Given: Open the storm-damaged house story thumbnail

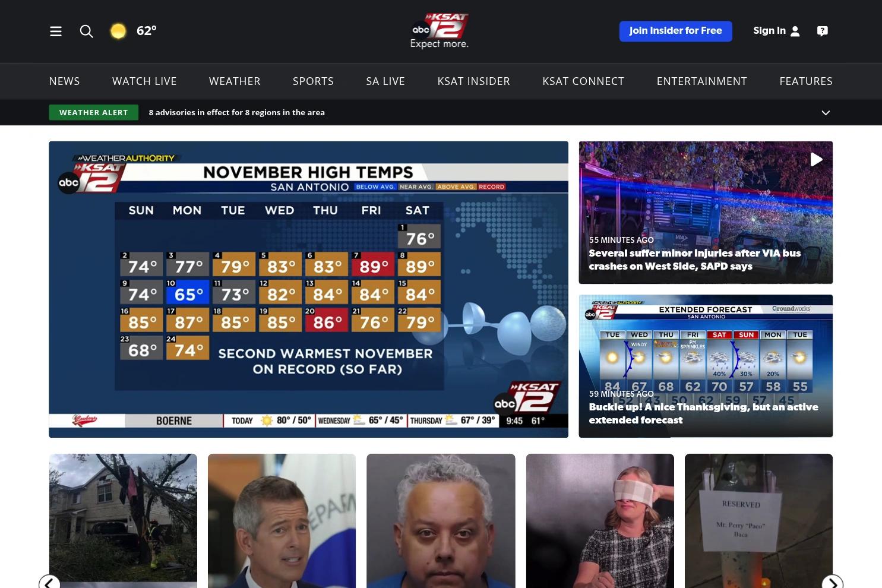Looking at the screenshot, I should coord(123,521).
